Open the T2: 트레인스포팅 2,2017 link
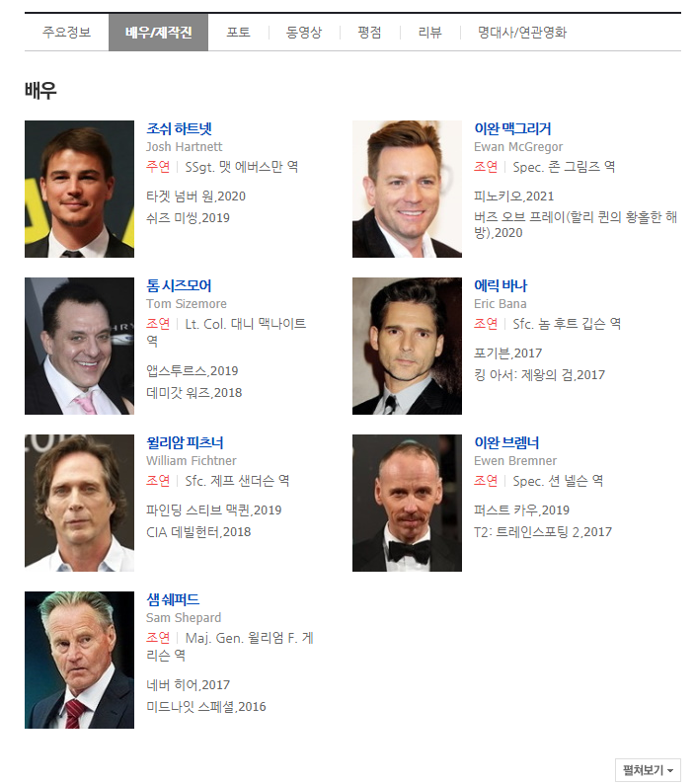Viewport: 694px width, 784px height. (543, 532)
